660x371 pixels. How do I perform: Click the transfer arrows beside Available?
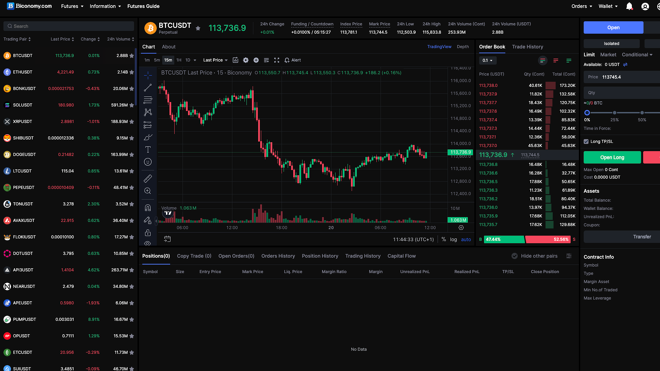(x=625, y=64)
